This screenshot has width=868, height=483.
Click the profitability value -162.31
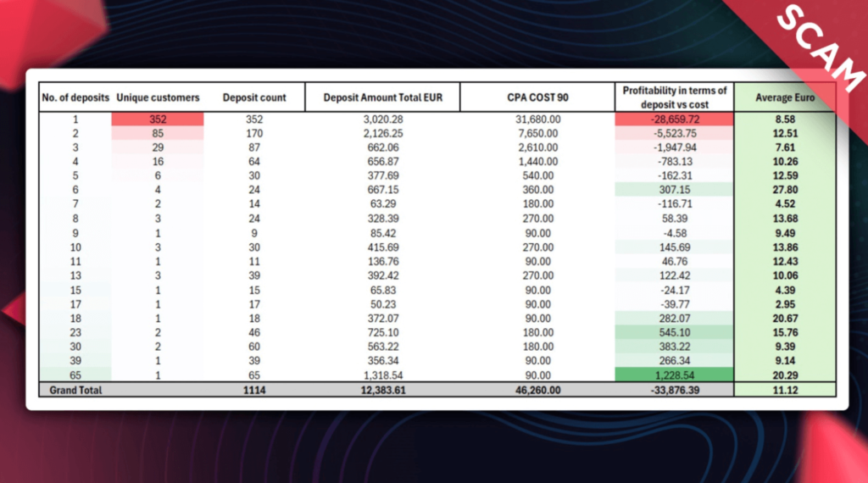[x=674, y=175]
